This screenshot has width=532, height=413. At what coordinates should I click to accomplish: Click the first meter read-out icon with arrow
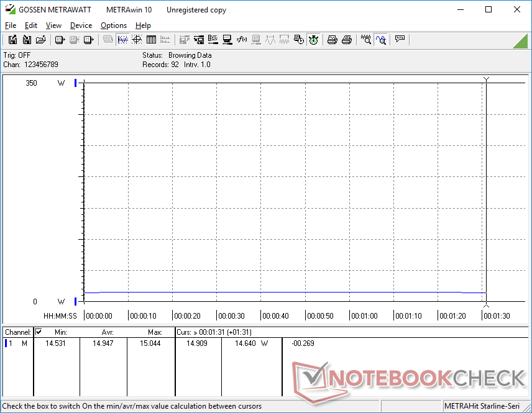point(60,40)
